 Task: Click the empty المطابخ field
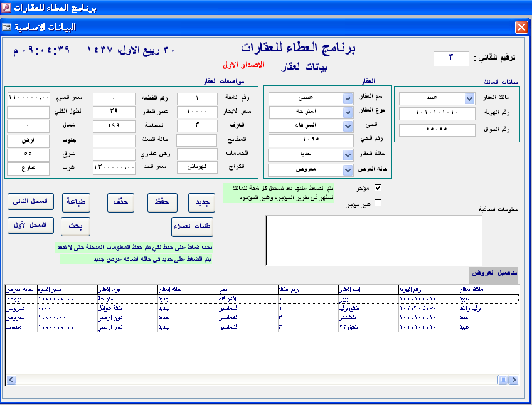[197, 140]
